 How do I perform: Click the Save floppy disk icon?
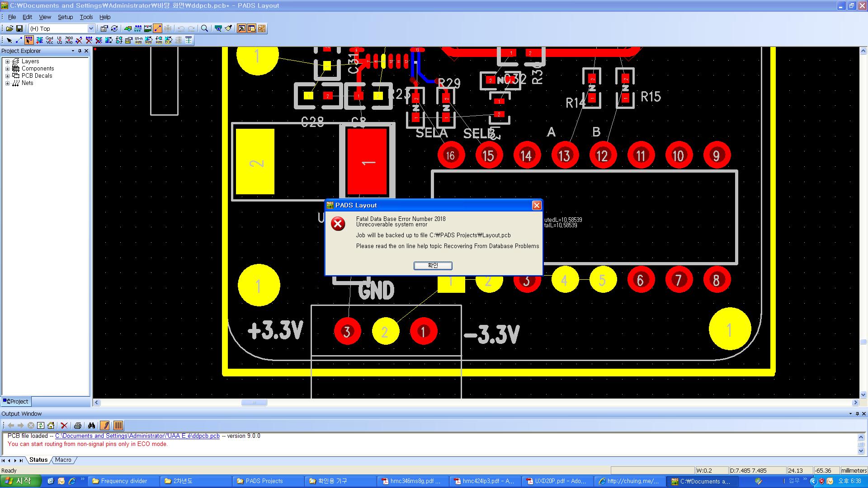tap(19, 28)
